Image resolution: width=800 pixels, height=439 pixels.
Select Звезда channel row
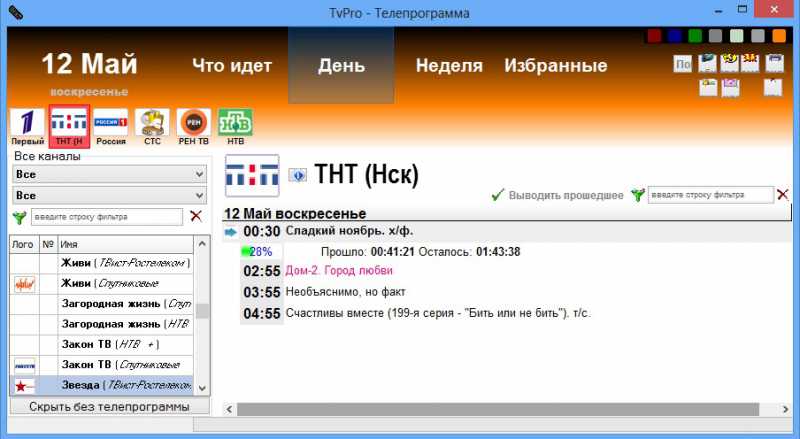coord(102,385)
